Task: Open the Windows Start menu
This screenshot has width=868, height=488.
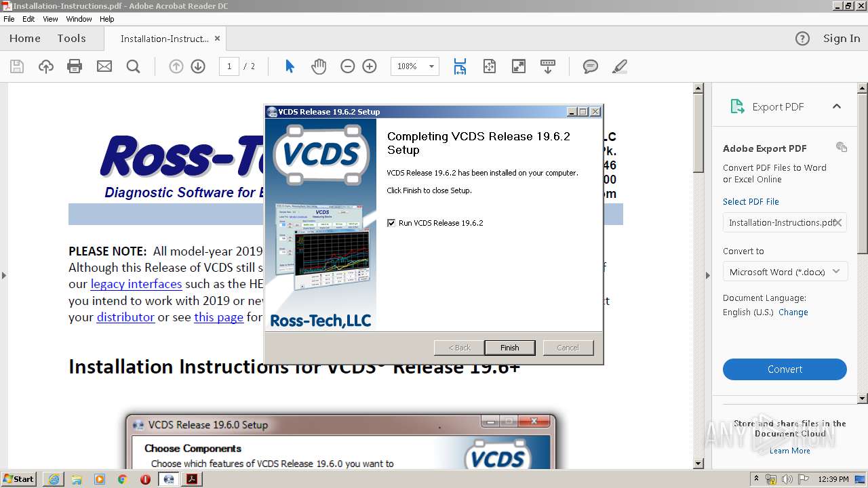Action: click(18, 479)
